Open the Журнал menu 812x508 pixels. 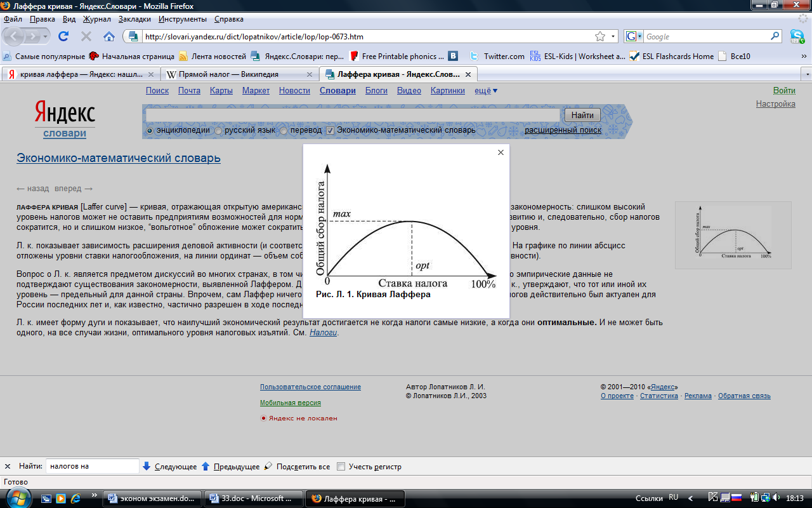pos(97,19)
